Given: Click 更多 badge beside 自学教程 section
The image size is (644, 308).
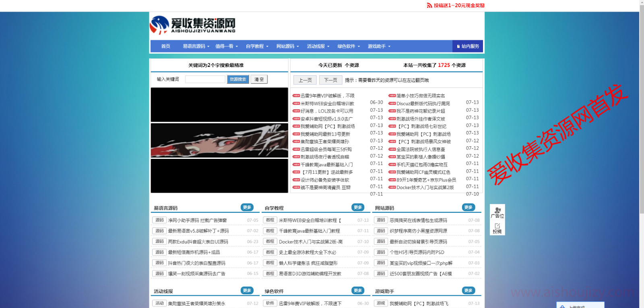Looking at the screenshot, I should tap(358, 207).
